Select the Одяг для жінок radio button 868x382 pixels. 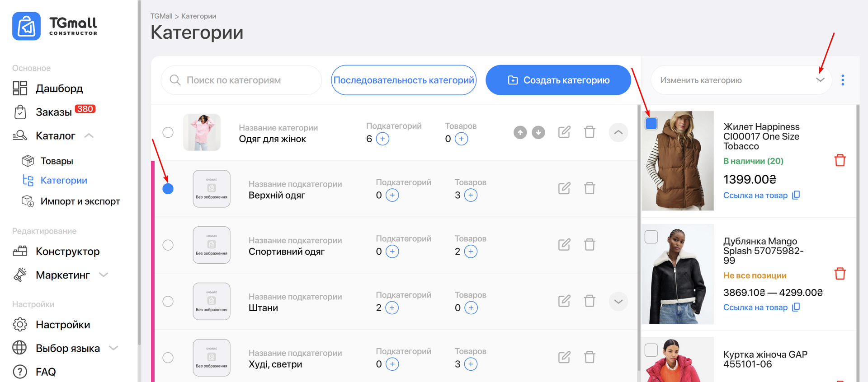pyautogui.click(x=168, y=132)
